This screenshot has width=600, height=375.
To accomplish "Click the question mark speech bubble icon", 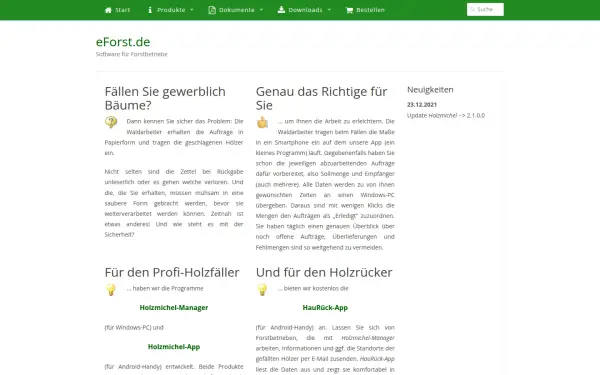I will [111, 122].
